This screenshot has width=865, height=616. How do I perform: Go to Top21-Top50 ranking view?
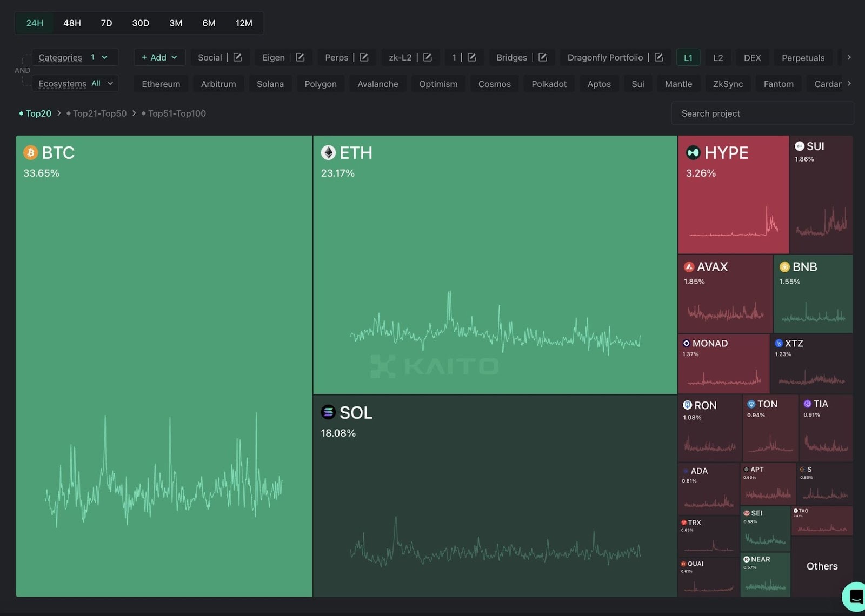[97, 113]
